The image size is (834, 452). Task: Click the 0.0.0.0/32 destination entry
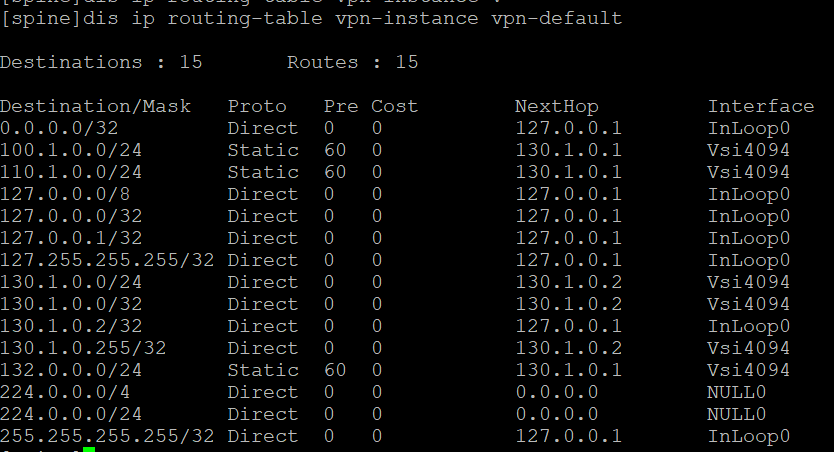pyautogui.click(x=59, y=128)
